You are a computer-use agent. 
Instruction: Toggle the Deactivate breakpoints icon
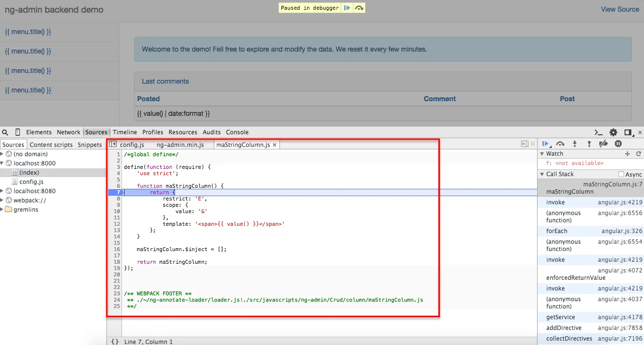(603, 144)
